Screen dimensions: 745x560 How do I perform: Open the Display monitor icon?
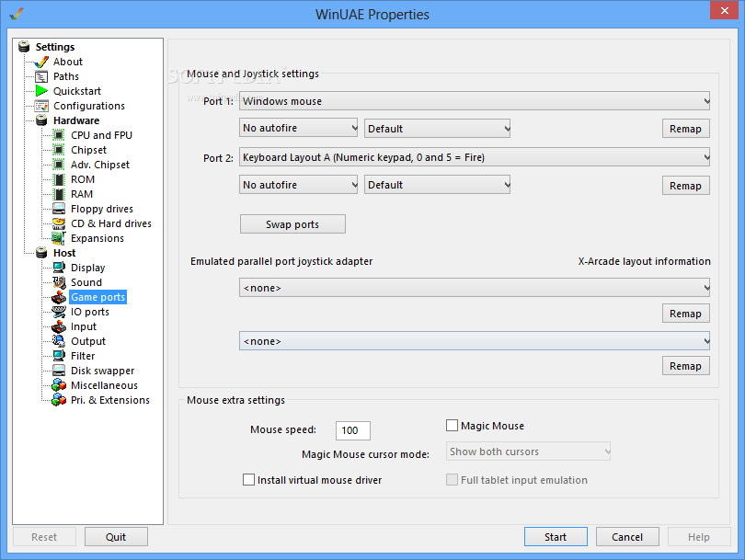coord(59,268)
